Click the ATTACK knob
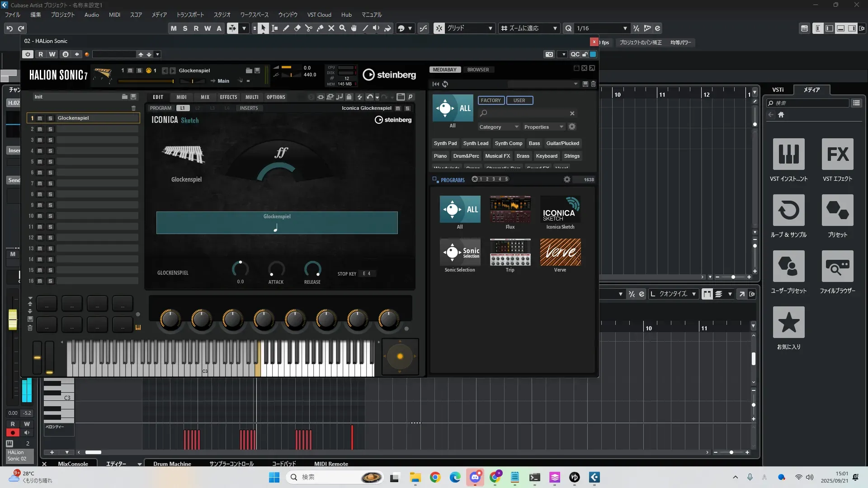 [276, 269]
